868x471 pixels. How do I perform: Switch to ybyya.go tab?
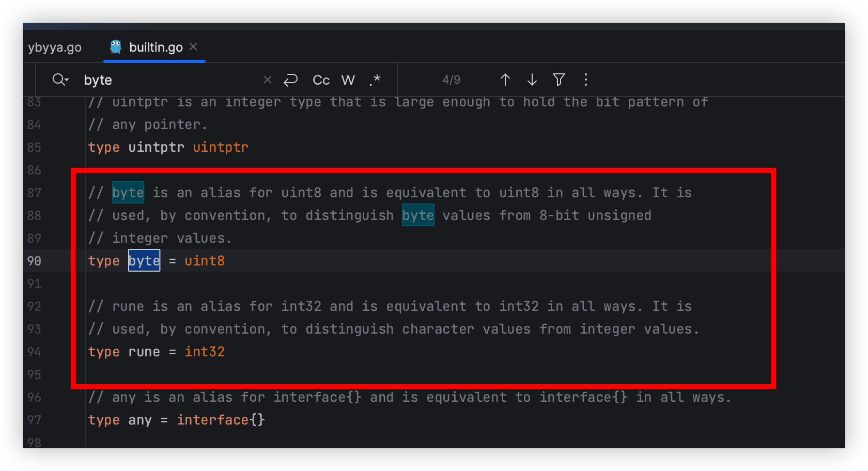(55, 48)
